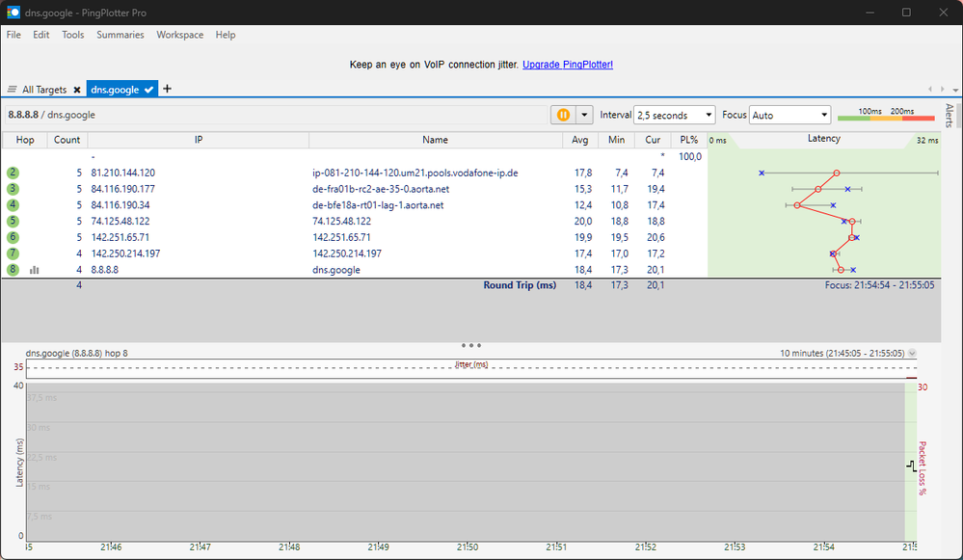Switch to the All Targets tab
The height and width of the screenshot is (560, 963).
pos(44,90)
